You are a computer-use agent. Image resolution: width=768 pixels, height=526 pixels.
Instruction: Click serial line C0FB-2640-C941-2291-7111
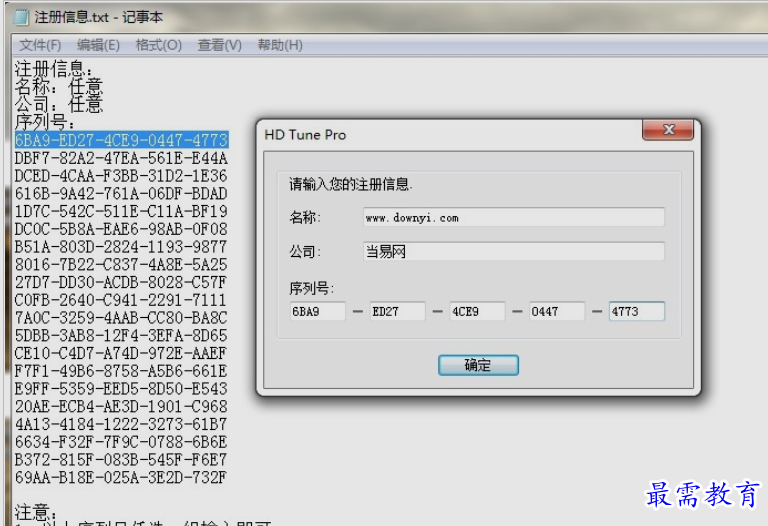121,300
